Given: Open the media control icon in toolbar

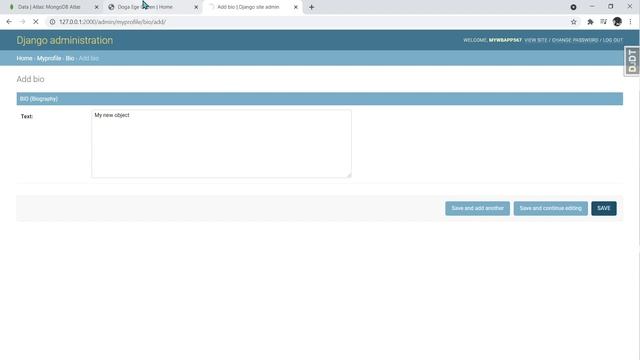Looking at the screenshot, I should pyautogui.click(x=603, y=22).
